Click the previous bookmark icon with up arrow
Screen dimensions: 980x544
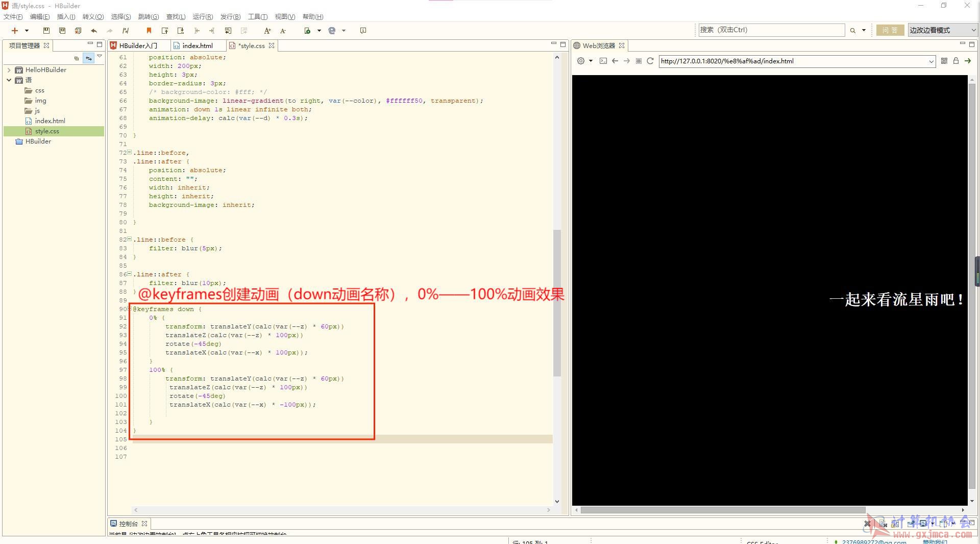click(165, 31)
